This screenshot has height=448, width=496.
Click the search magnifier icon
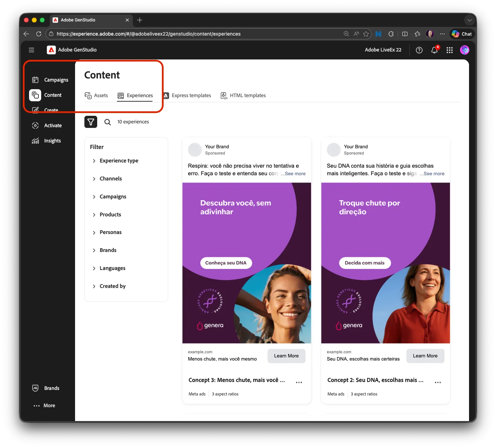click(x=108, y=122)
